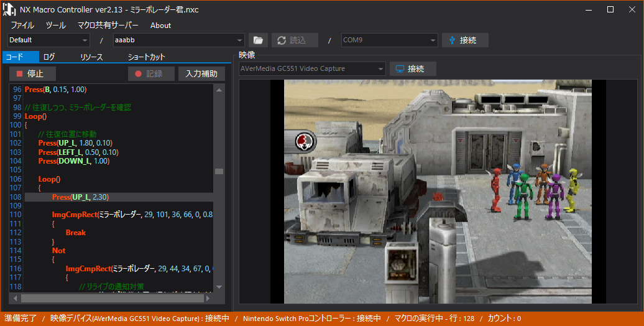The image size is (644, 326).
Task: Click the nested Loop() on line 106
Action: [49, 179]
